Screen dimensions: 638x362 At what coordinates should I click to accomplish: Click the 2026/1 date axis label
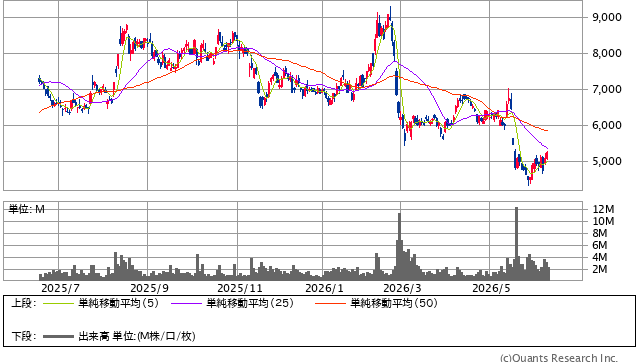(x=324, y=288)
